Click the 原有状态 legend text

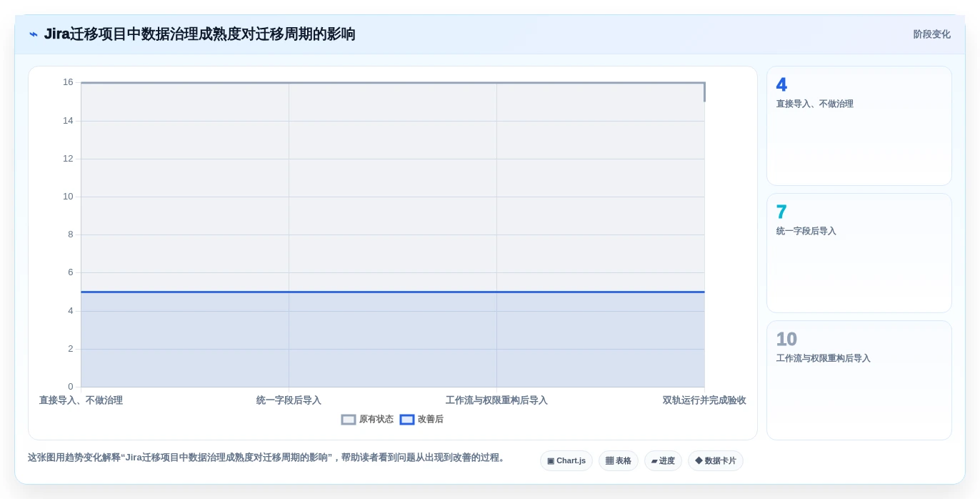click(376, 420)
